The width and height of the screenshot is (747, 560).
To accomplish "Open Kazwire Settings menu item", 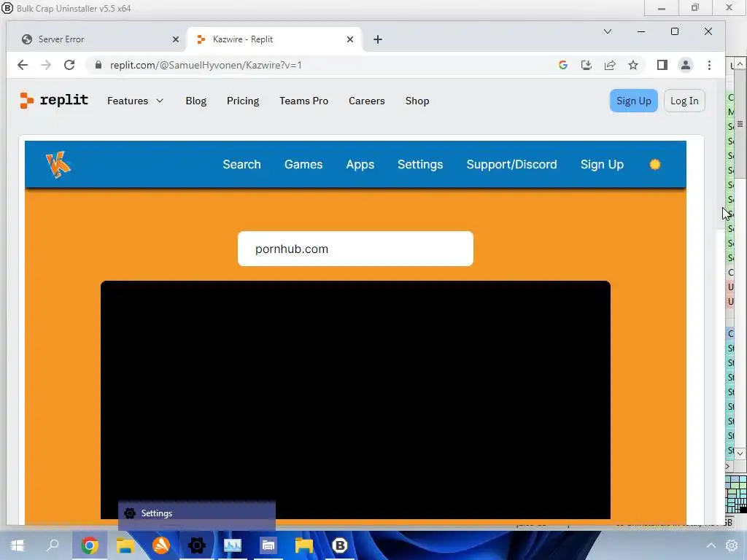I will (420, 165).
